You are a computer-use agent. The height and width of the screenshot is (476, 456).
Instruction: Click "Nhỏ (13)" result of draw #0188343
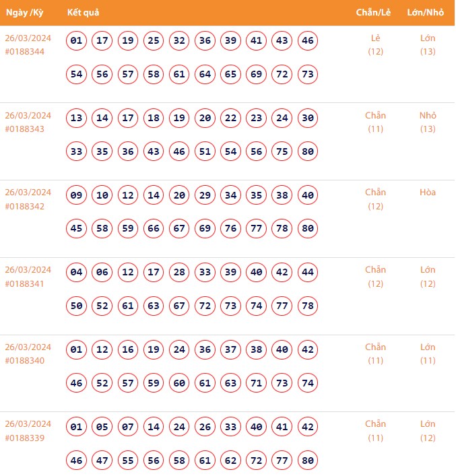coord(427,122)
